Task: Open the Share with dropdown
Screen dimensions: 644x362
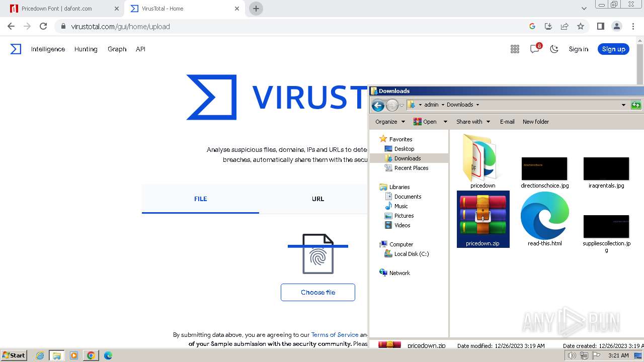Action: (x=473, y=122)
